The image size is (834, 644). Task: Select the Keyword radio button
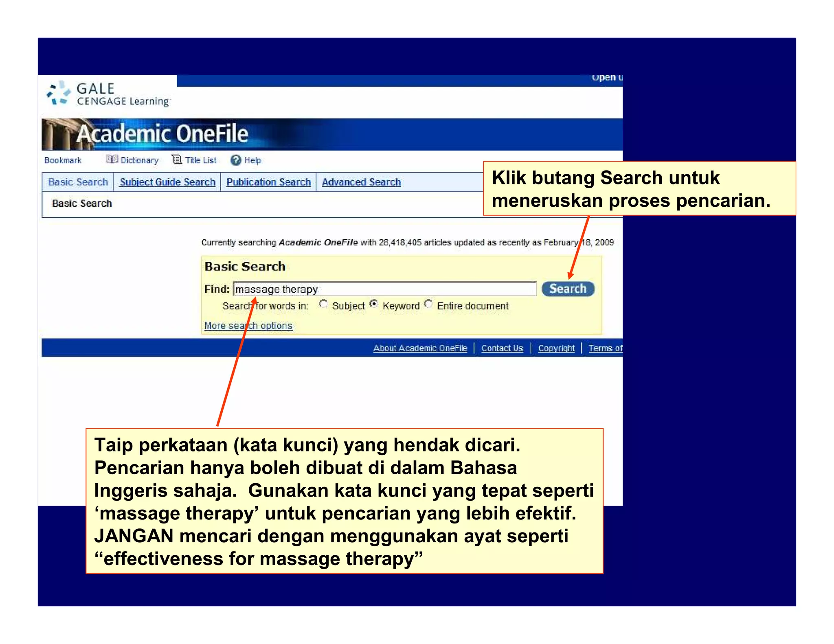tap(373, 304)
